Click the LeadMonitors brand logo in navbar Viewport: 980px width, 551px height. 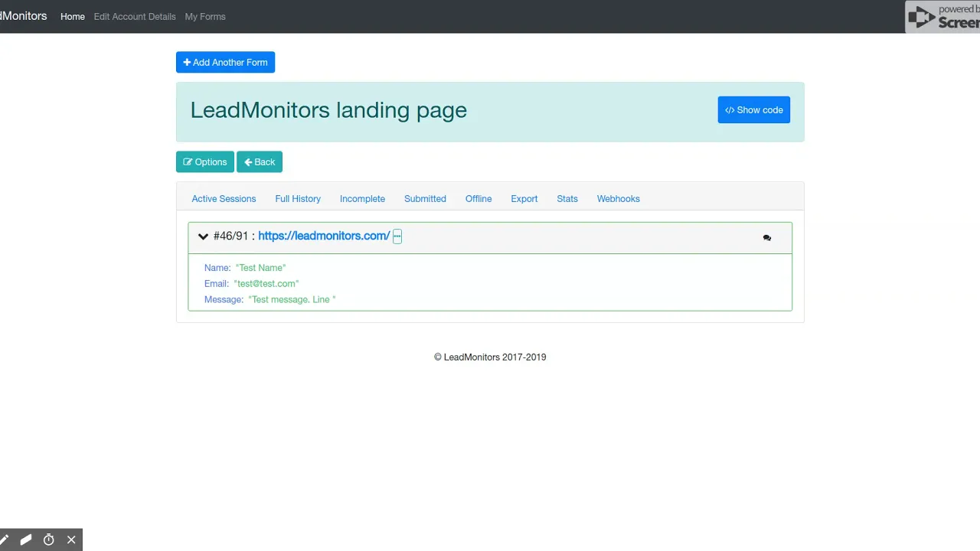pos(24,16)
